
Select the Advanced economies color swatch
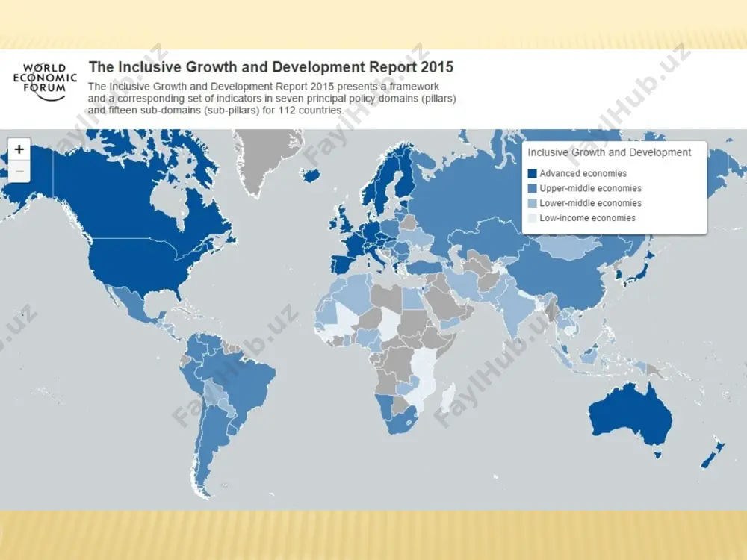pyautogui.click(x=532, y=174)
